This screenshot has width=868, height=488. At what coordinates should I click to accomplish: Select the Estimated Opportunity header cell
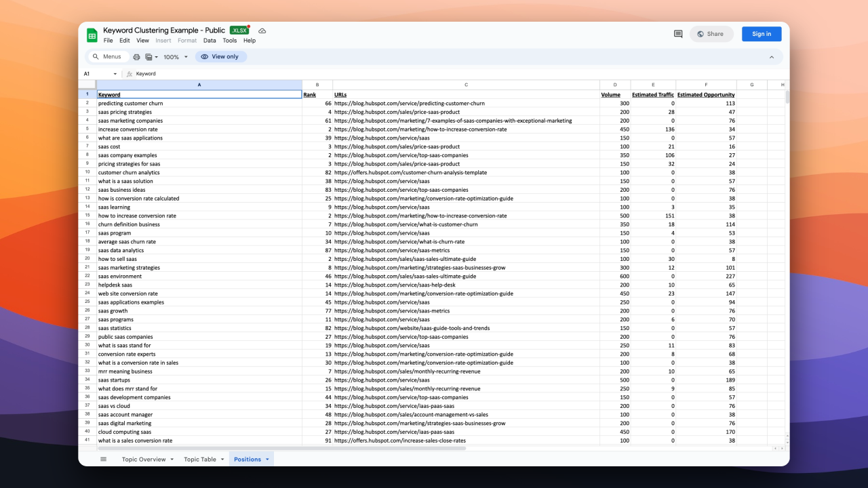[x=706, y=95]
